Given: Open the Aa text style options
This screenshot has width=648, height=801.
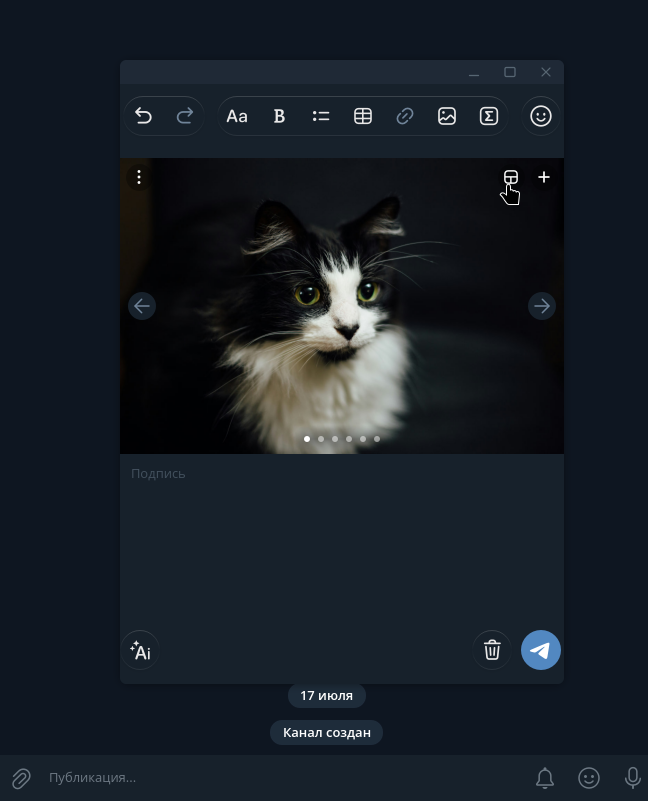Looking at the screenshot, I should (x=237, y=116).
